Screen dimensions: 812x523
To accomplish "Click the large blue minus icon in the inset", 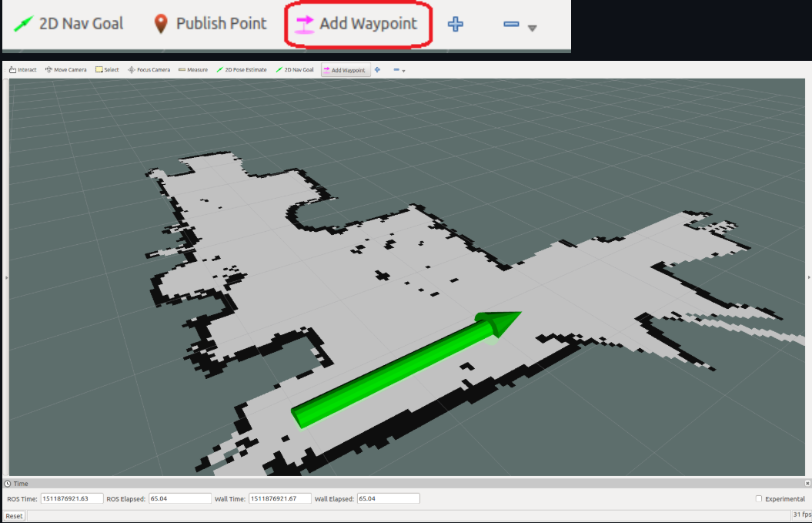I will click(x=511, y=24).
